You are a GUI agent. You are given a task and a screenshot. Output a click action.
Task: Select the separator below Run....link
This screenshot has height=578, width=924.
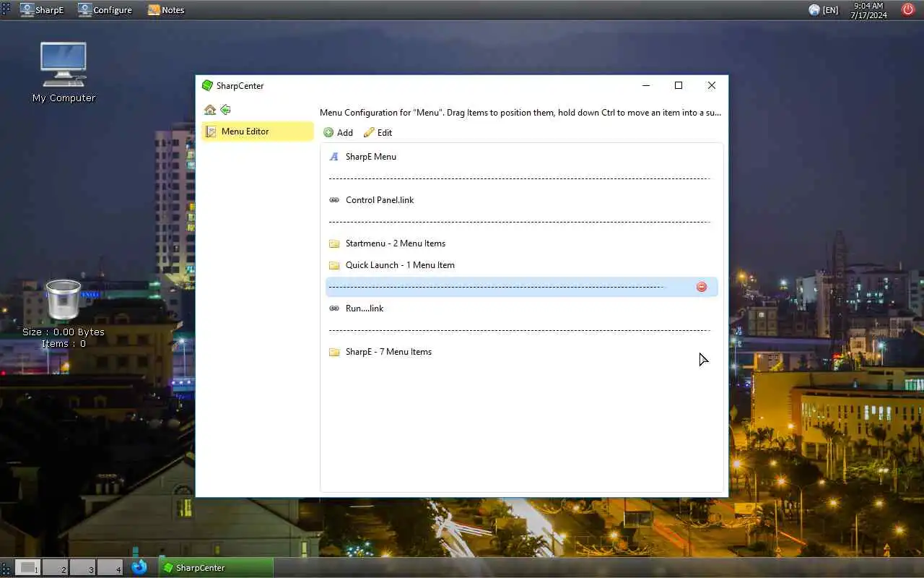pyautogui.click(x=521, y=330)
